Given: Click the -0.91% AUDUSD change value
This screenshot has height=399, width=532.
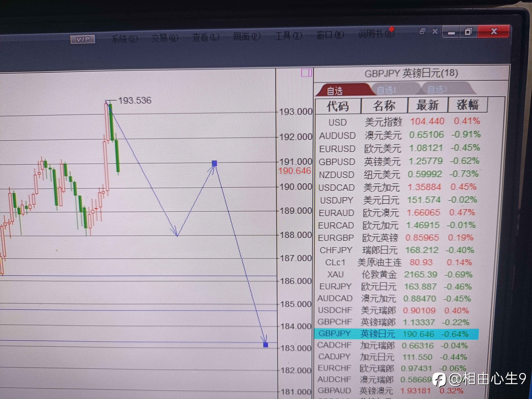Looking at the screenshot, I should [x=466, y=134].
